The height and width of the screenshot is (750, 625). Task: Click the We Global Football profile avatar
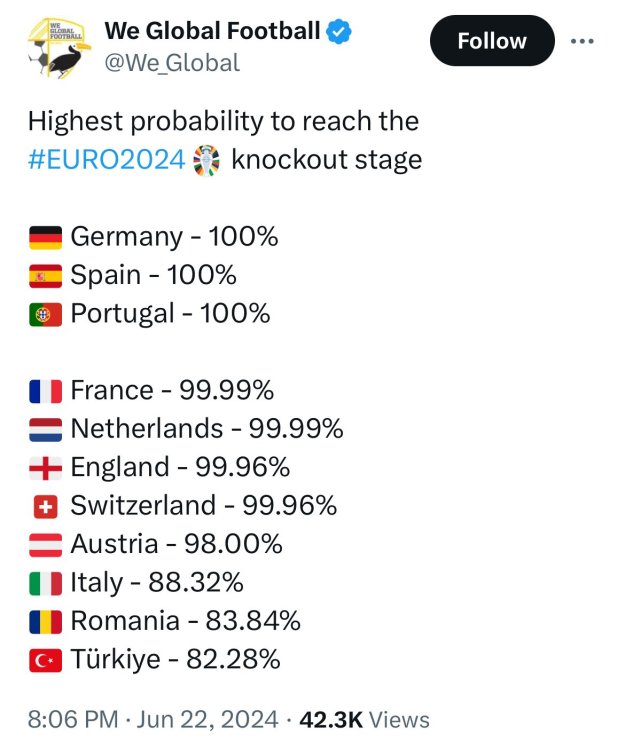[x=57, y=46]
